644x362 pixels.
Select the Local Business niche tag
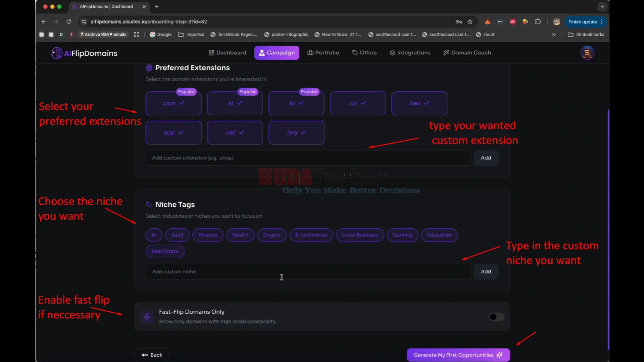pyautogui.click(x=360, y=235)
